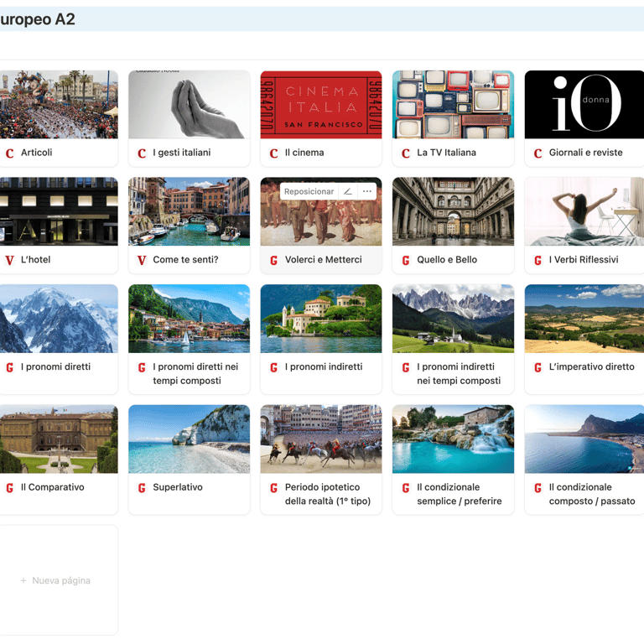644x644 pixels.
Task: Click the G icon beside I Verbi Riflessivi
Action: tap(538, 260)
